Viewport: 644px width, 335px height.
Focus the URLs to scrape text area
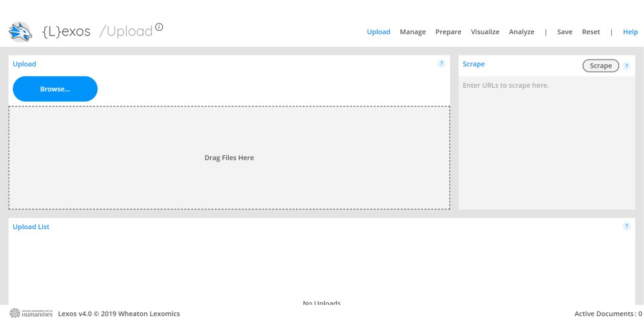tap(547, 143)
